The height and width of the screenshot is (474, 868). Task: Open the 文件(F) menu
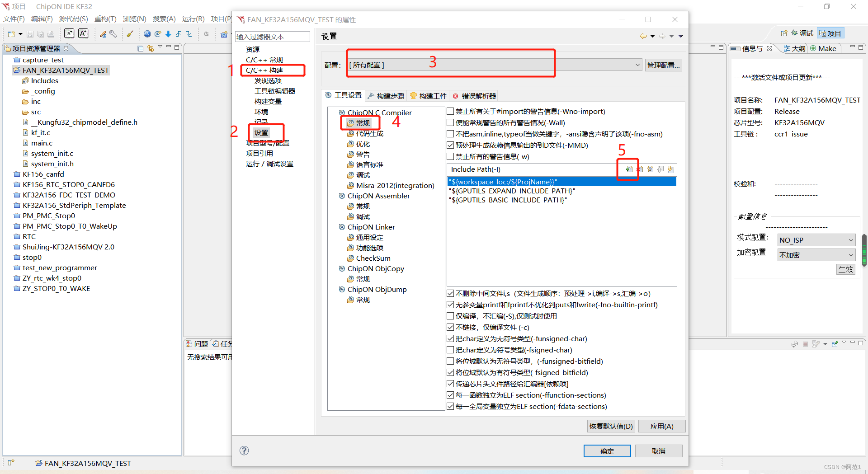14,19
